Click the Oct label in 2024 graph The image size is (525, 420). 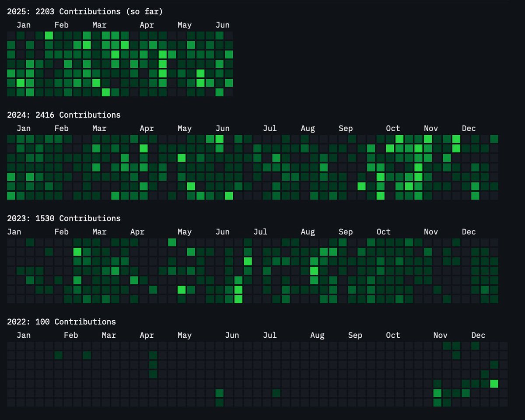(393, 128)
